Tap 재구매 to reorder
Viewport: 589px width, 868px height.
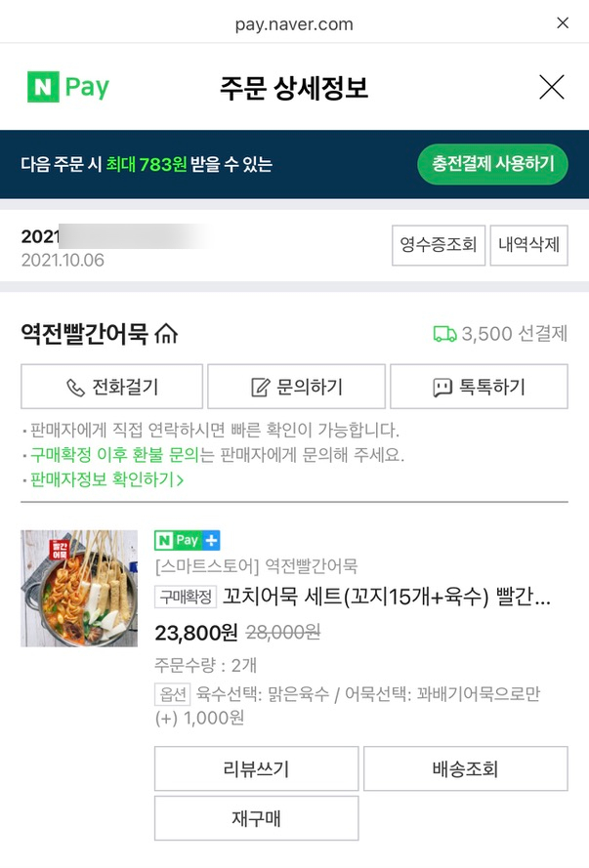(x=256, y=818)
